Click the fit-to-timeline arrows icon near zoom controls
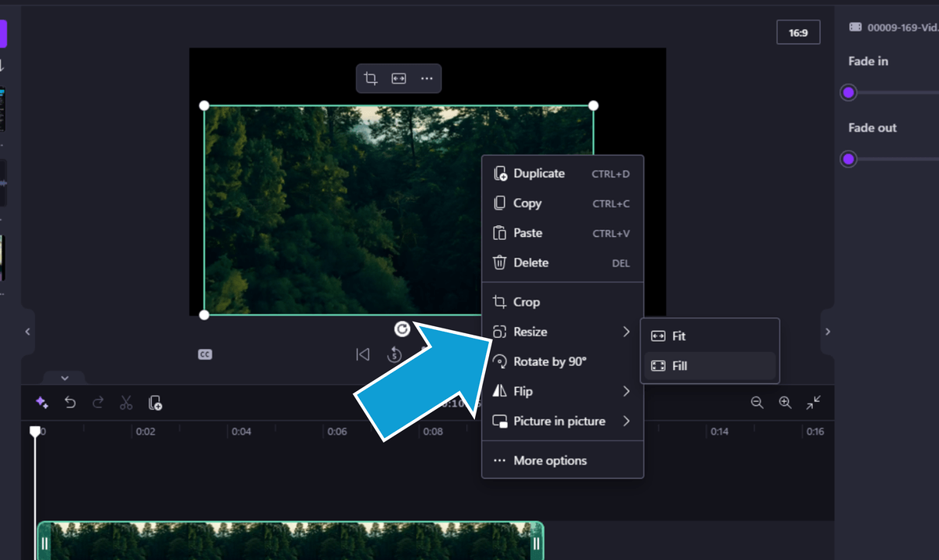This screenshot has width=939, height=560. click(813, 402)
